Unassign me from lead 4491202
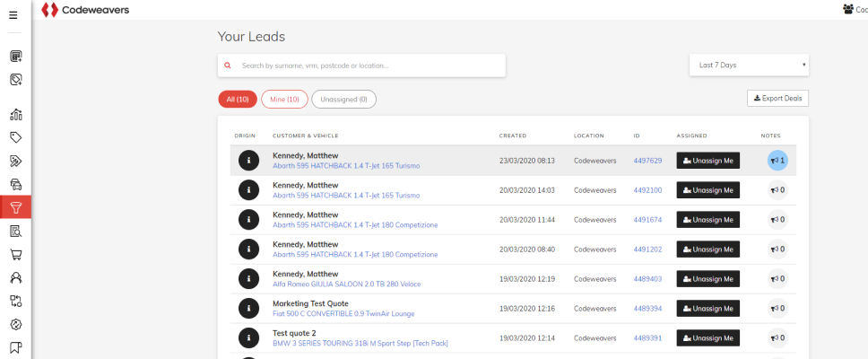Viewport: 868px width, 359px height. [x=708, y=250]
